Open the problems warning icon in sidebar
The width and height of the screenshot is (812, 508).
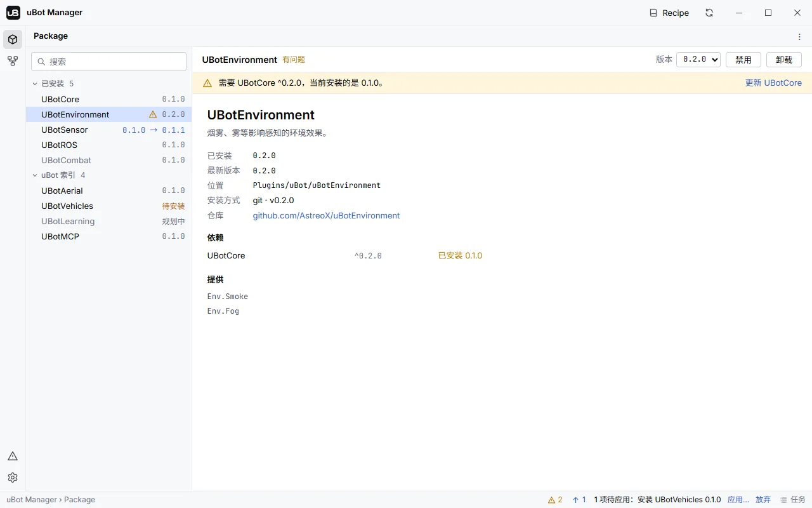[13, 456]
